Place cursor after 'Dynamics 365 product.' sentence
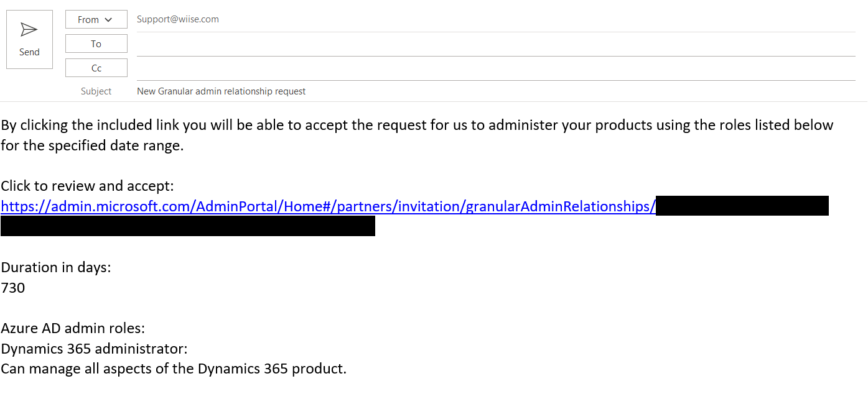 tap(347, 369)
